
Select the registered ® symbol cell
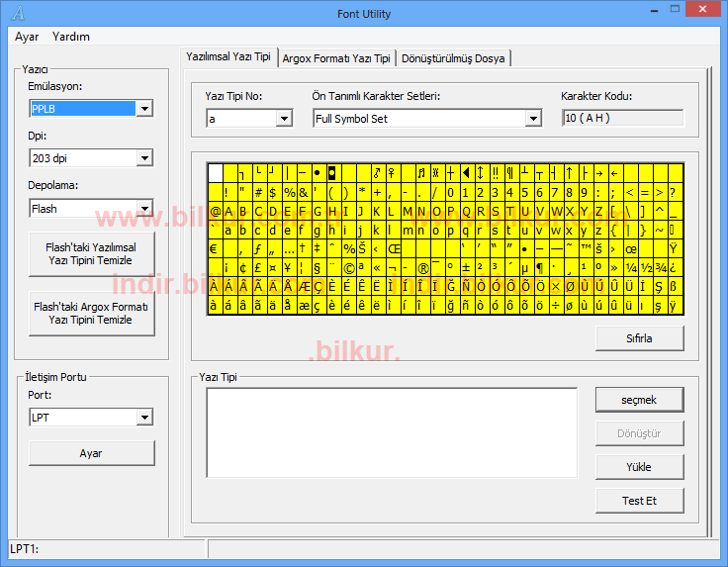pyautogui.click(x=423, y=268)
